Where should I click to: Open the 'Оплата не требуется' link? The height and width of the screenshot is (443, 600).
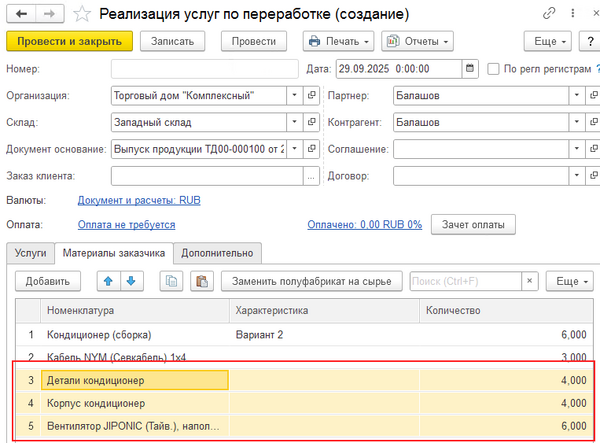pos(126,225)
